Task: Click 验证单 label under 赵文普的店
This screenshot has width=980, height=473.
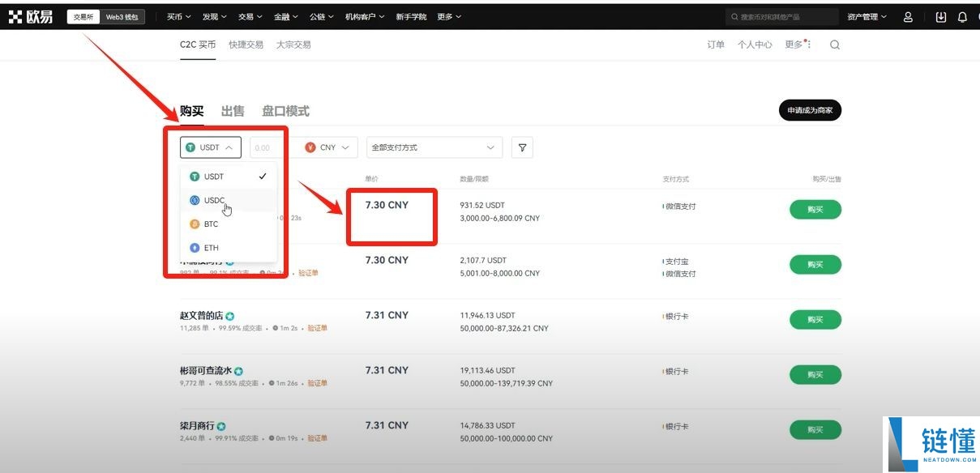Action: 318,328
